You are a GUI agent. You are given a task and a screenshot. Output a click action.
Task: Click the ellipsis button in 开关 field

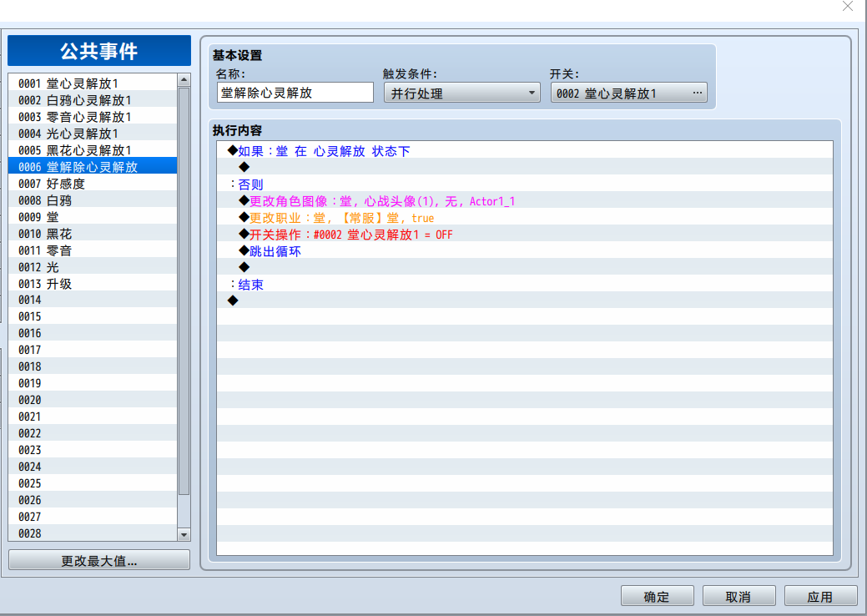coord(698,93)
